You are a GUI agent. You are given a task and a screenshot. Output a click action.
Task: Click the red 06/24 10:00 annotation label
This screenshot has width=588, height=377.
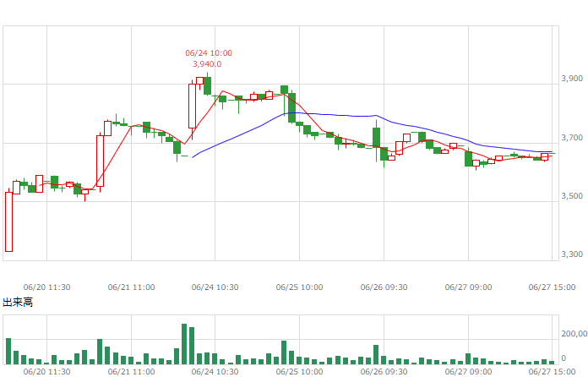[x=209, y=53]
